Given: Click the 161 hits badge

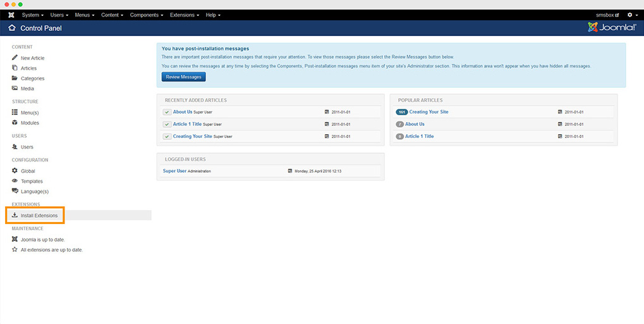Looking at the screenshot, I should (x=402, y=112).
